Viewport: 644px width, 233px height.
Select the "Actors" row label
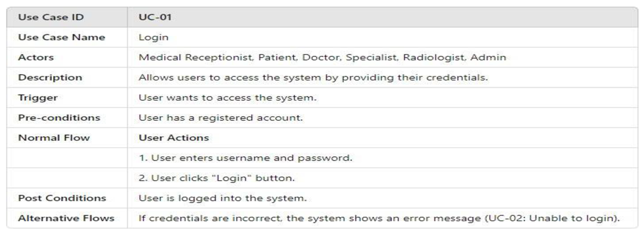click(x=36, y=57)
